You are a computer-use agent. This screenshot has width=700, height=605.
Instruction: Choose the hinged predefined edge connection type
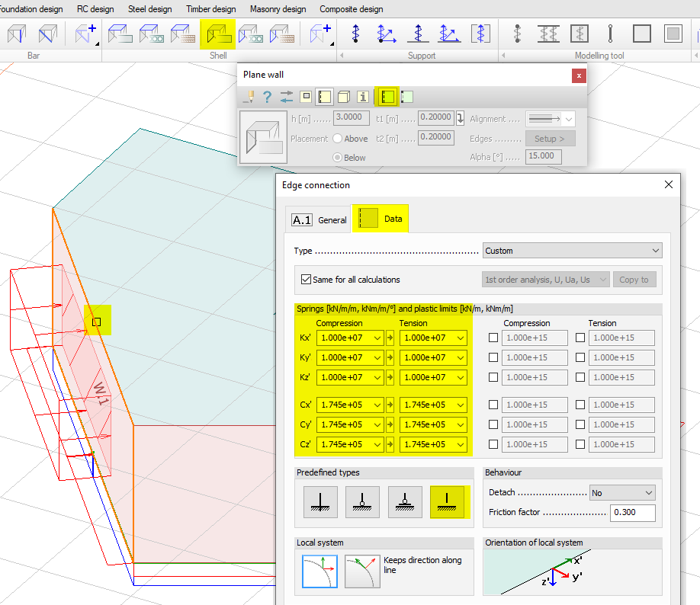point(362,501)
